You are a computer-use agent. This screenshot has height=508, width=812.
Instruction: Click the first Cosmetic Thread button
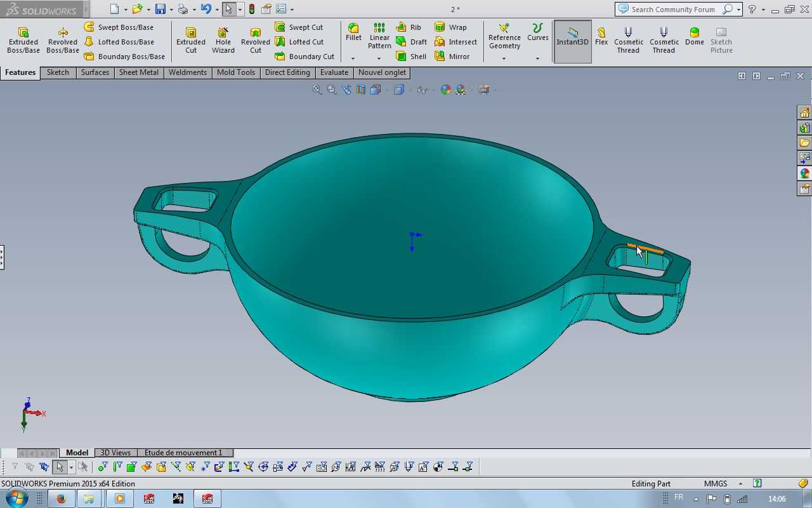(629, 39)
